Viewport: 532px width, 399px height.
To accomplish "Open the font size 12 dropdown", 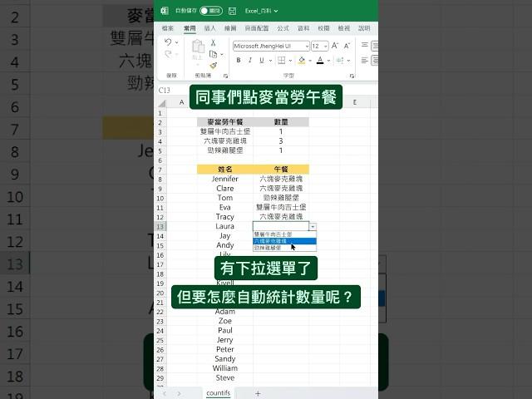I will pos(325,46).
